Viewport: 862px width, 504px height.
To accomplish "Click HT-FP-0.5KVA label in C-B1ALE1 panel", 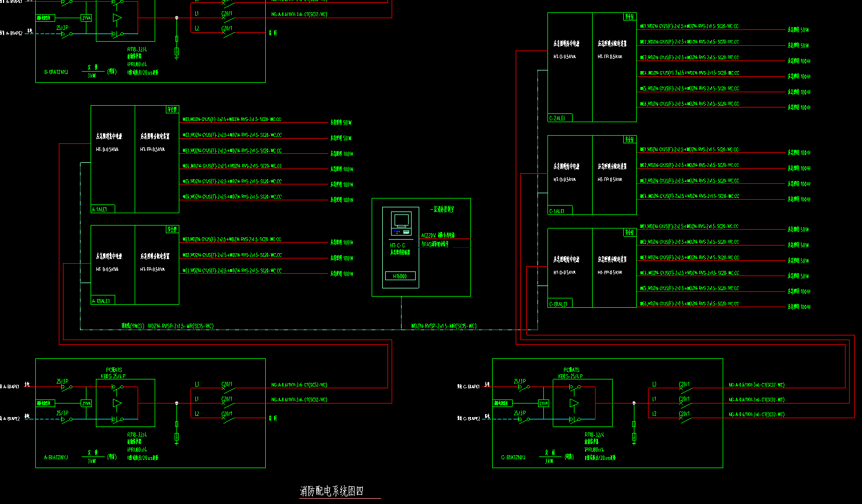I will tap(610, 273).
